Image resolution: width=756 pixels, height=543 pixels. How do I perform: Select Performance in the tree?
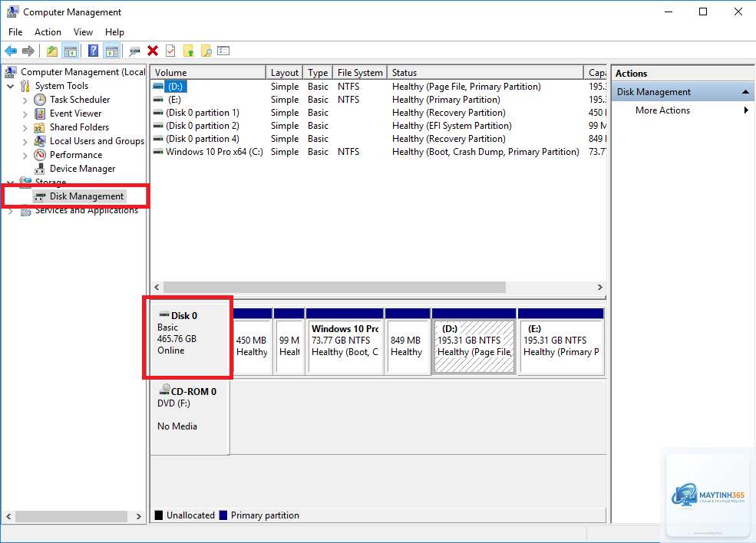(x=76, y=155)
